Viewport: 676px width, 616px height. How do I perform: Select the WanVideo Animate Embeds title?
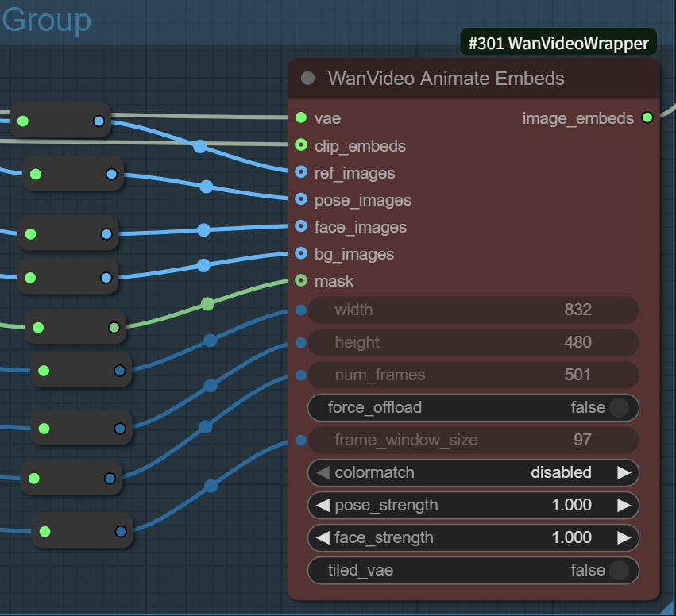click(446, 79)
